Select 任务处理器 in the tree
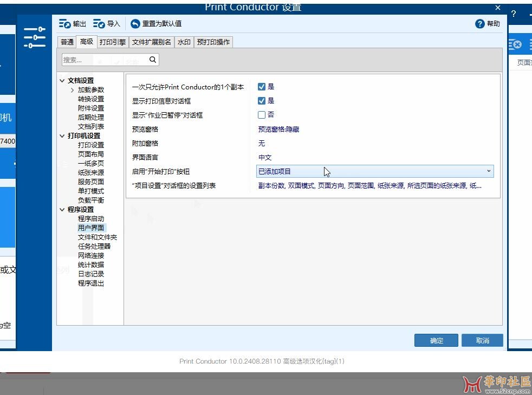Image resolution: width=532 pixels, height=395 pixels. pyautogui.click(x=94, y=247)
